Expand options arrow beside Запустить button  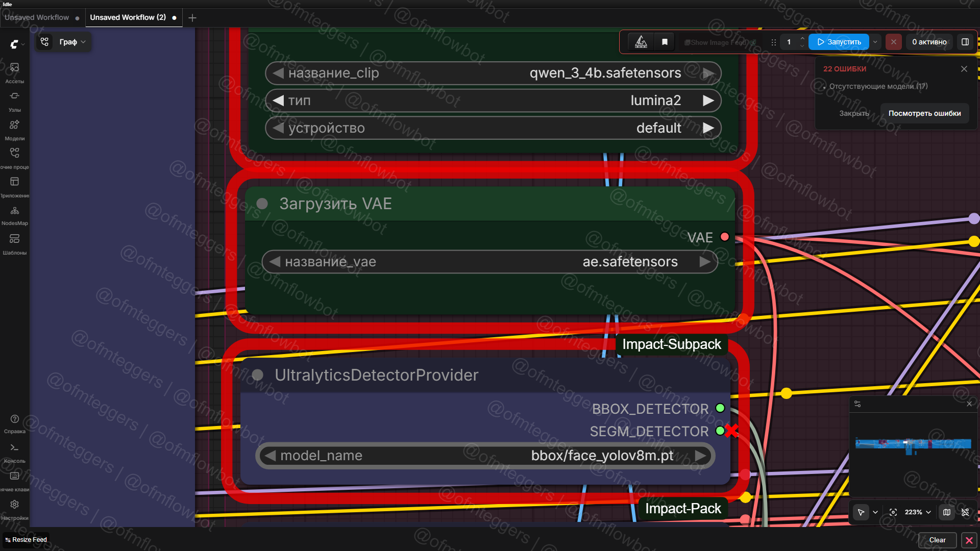click(875, 42)
